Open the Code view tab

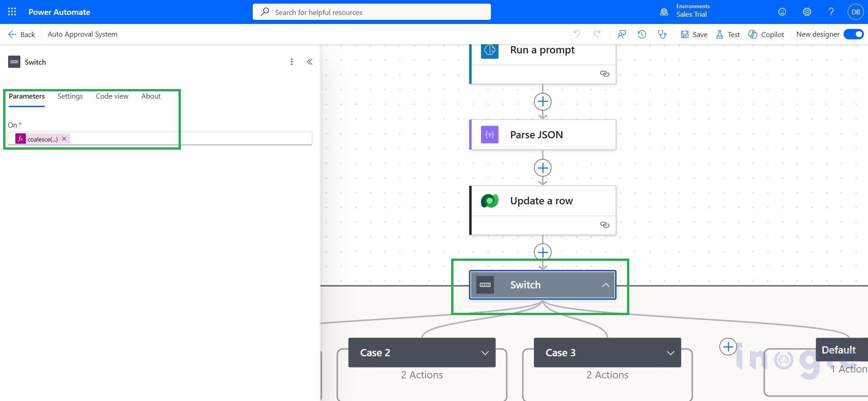(x=112, y=96)
